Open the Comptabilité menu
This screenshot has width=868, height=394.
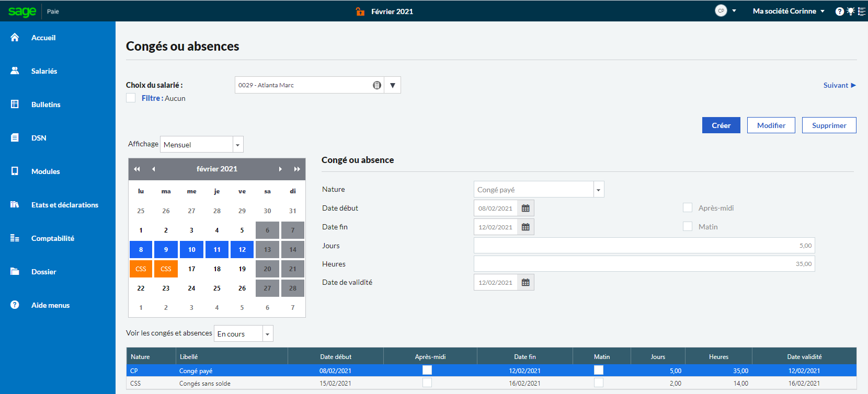click(x=53, y=238)
